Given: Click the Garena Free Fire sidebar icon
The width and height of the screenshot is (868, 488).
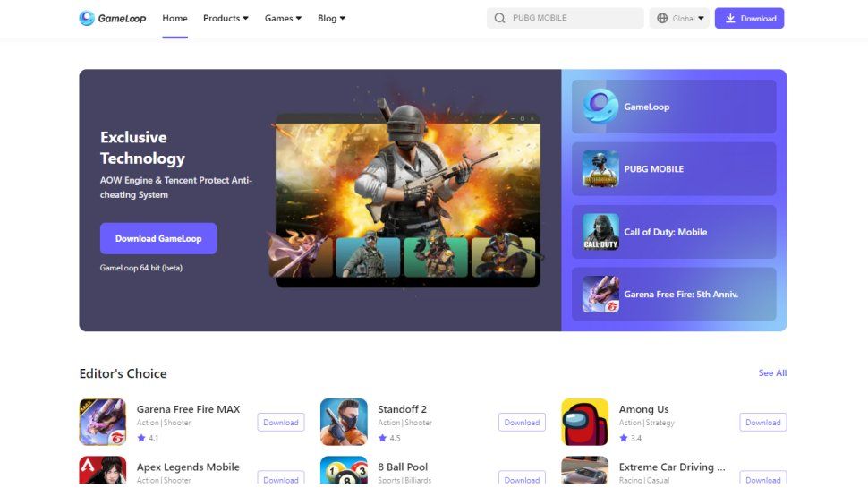Looking at the screenshot, I should tap(600, 294).
